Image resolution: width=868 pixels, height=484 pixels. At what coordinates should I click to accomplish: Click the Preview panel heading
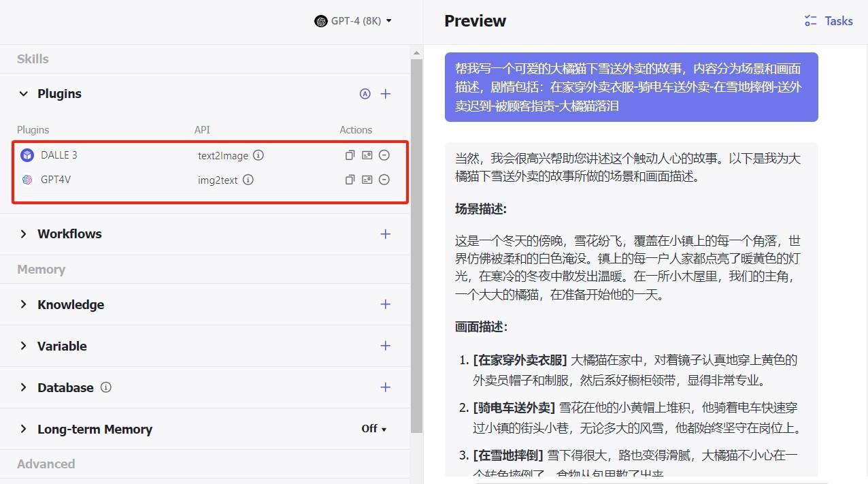[475, 21]
